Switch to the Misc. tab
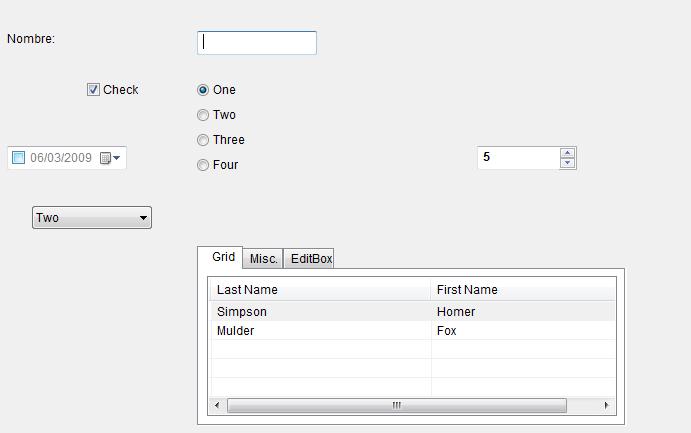Image resolution: width=691 pixels, height=433 pixels. (x=264, y=259)
